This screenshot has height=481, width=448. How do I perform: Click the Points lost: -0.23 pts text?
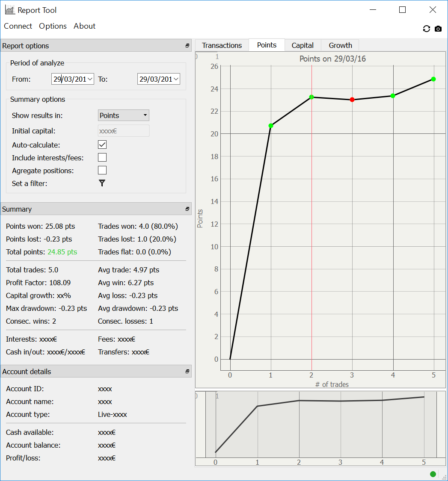click(x=39, y=239)
